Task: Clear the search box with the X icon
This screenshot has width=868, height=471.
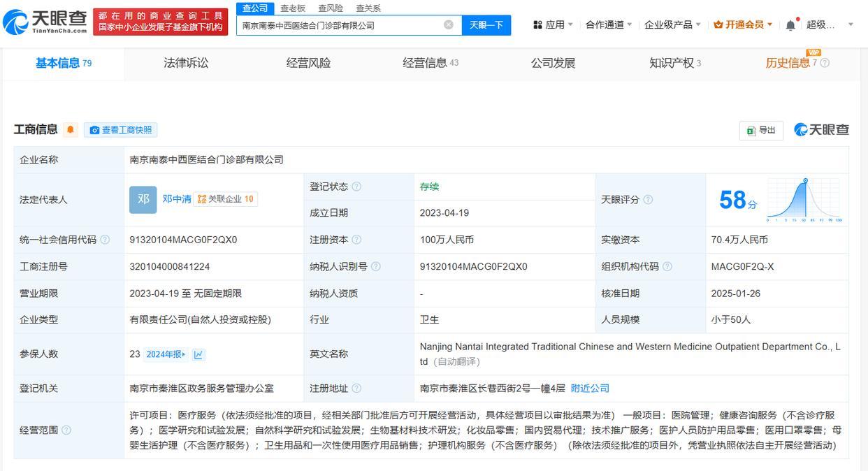Action: pos(449,24)
